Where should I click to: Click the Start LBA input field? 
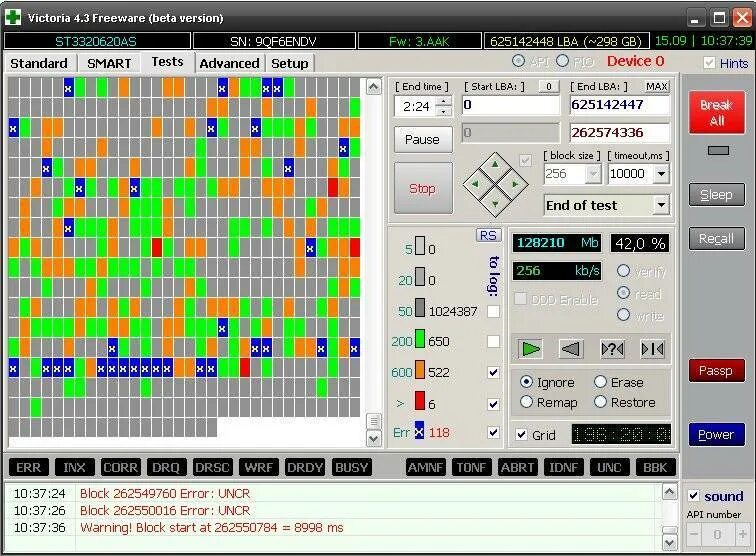511,105
